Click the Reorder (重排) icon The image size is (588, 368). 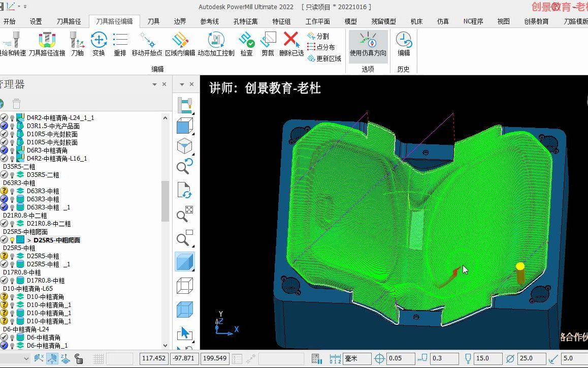[x=120, y=44]
